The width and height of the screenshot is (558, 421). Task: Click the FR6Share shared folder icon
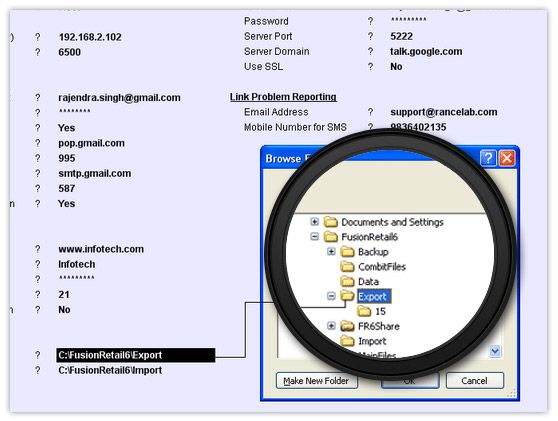tap(347, 326)
